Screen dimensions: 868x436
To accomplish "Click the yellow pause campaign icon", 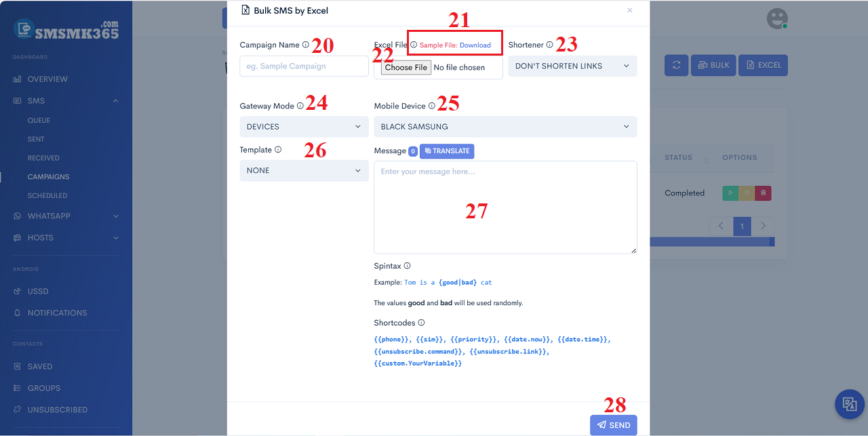I will tap(747, 193).
